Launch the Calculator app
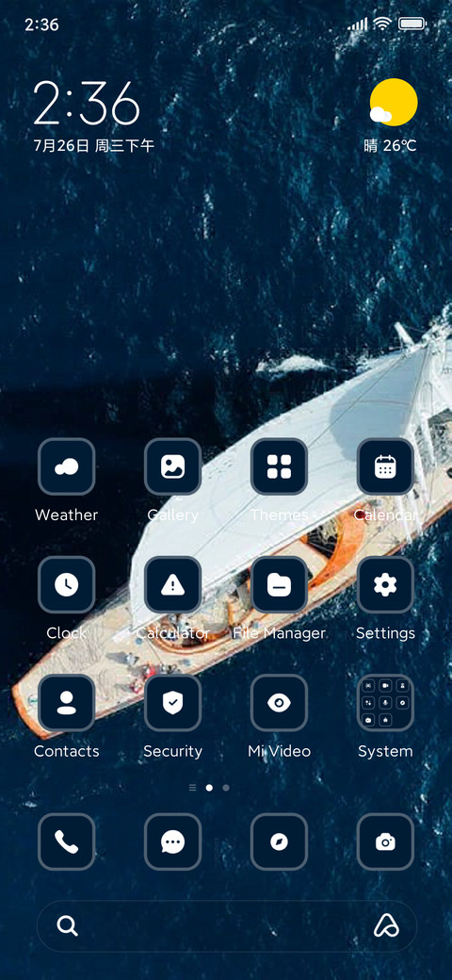This screenshot has width=452, height=980. [x=173, y=585]
